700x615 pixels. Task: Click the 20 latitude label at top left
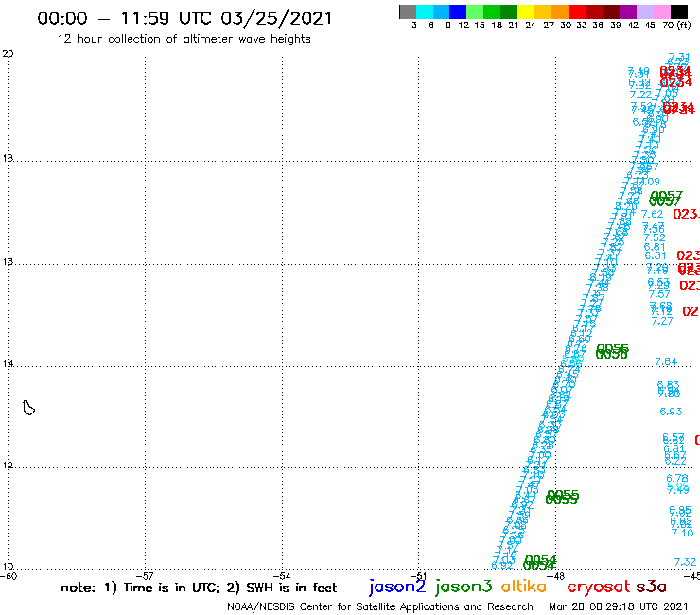click(8, 54)
